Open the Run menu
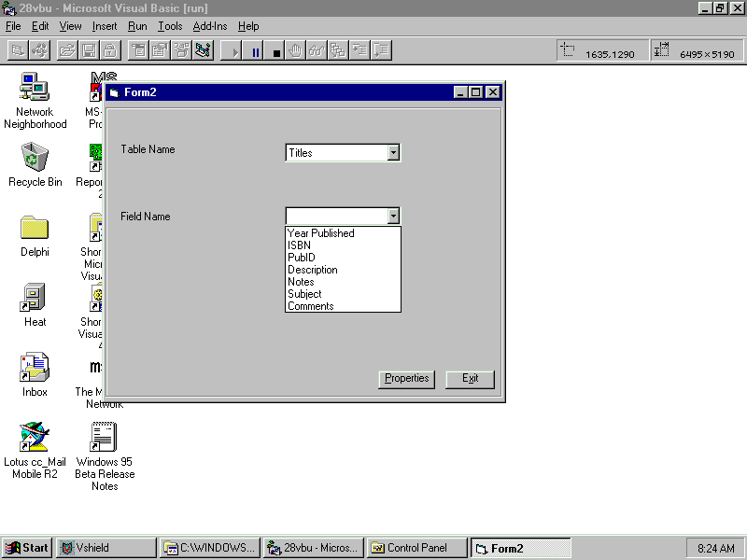This screenshot has height=560, width=747. click(137, 26)
